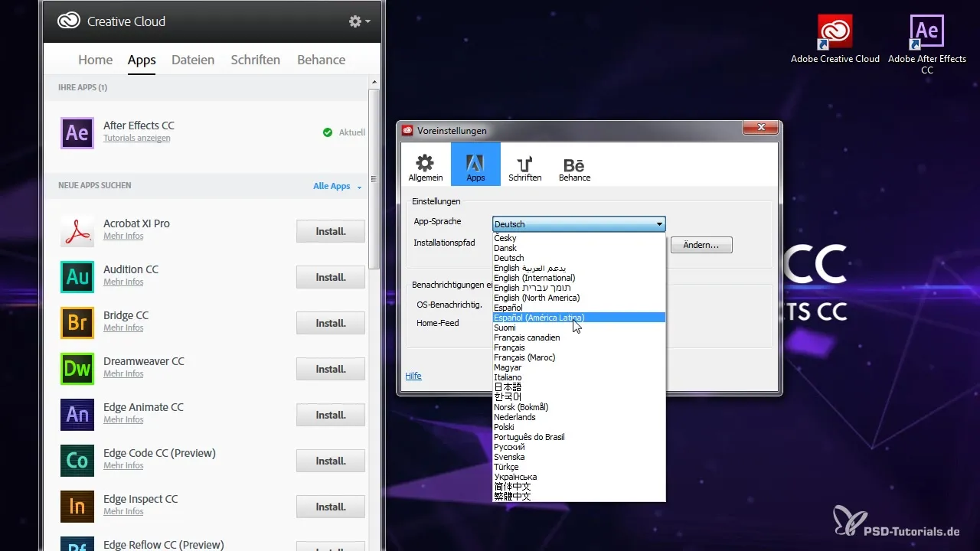Viewport: 980px width, 551px height.
Task: Choose Français canadien from the list
Action: point(579,337)
